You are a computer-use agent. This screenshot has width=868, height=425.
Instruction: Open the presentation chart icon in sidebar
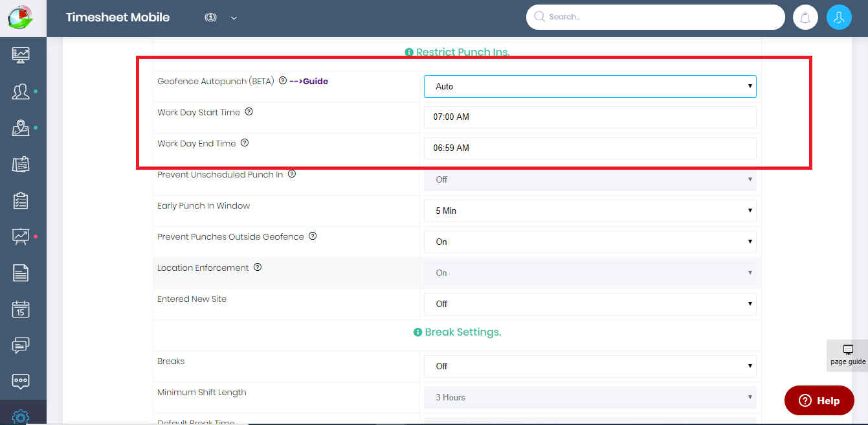[x=21, y=236]
